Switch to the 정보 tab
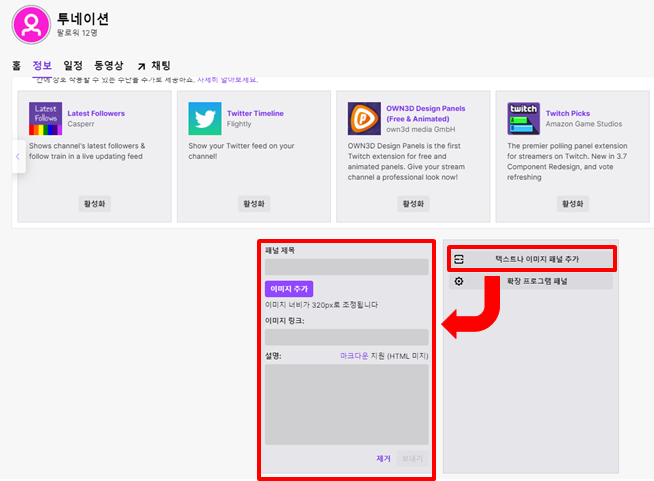This screenshot has width=654, height=481. pos(42,66)
